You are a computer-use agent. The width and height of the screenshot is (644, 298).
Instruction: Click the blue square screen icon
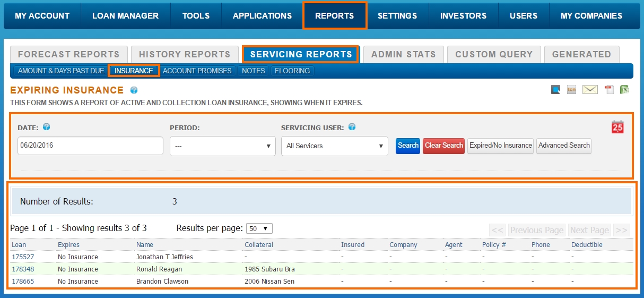pyautogui.click(x=555, y=90)
